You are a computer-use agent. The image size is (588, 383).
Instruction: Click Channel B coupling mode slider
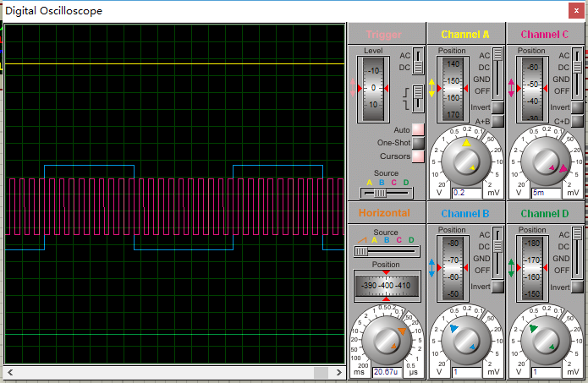pos(497,252)
